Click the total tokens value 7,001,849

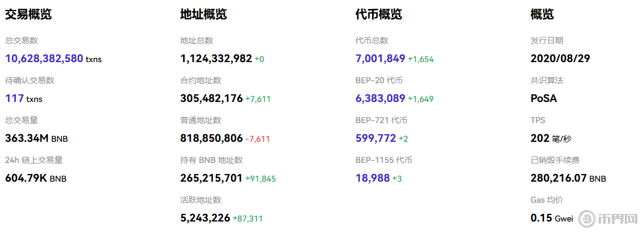(380, 59)
